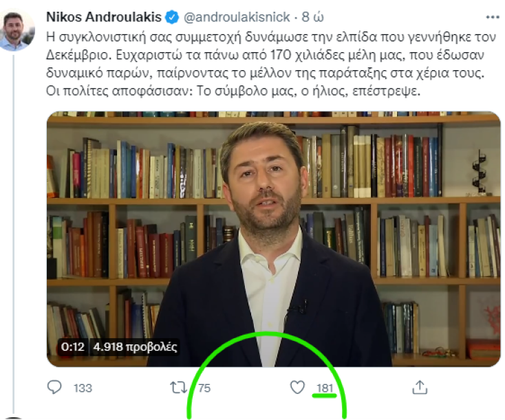The image size is (505, 420).
Task: Click the 133 replies count
Action: point(83,388)
